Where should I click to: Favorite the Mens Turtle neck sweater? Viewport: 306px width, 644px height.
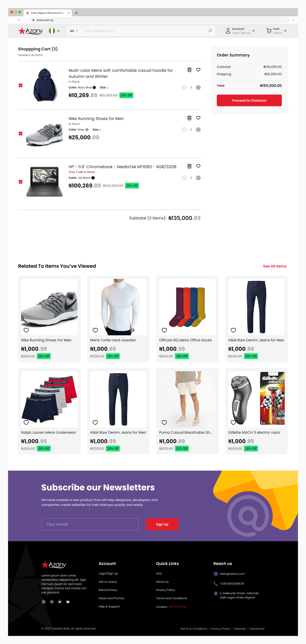(x=95, y=330)
